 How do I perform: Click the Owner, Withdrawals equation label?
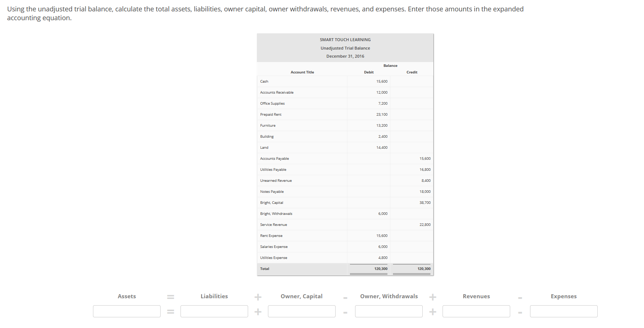[x=389, y=296]
